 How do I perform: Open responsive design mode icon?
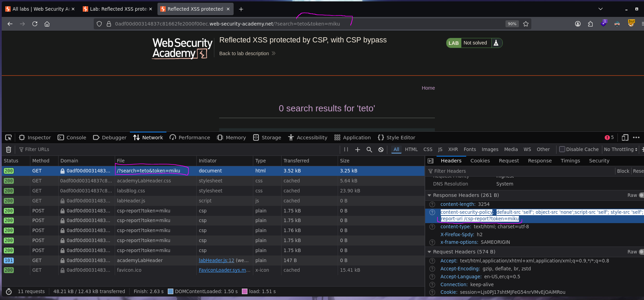625,138
